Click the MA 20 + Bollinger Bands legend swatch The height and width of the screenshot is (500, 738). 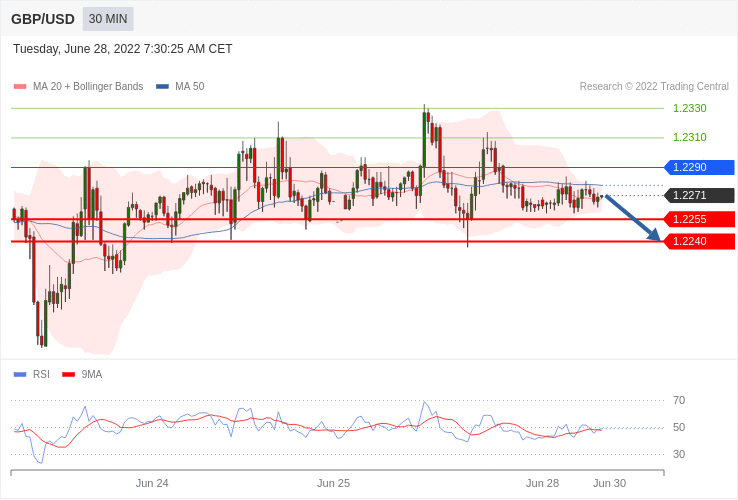(x=20, y=87)
